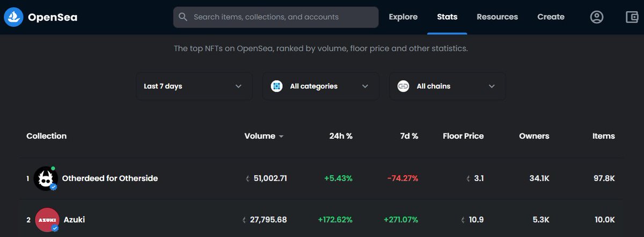The width and height of the screenshot is (644, 237).
Task: Click the Collection column header
Action: (x=47, y=136)
